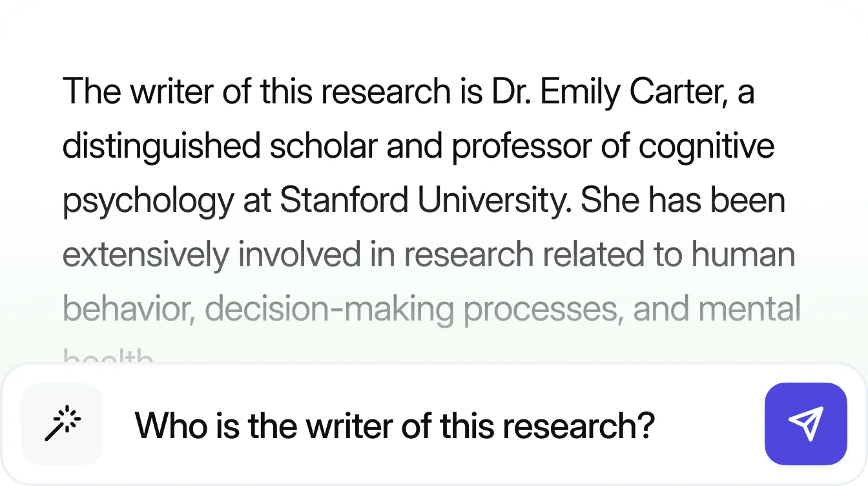Image resolution: width=868 pixels, height=486 pixels.
Task: Click the partially hidden word "health"
Action: coord(108,357)
